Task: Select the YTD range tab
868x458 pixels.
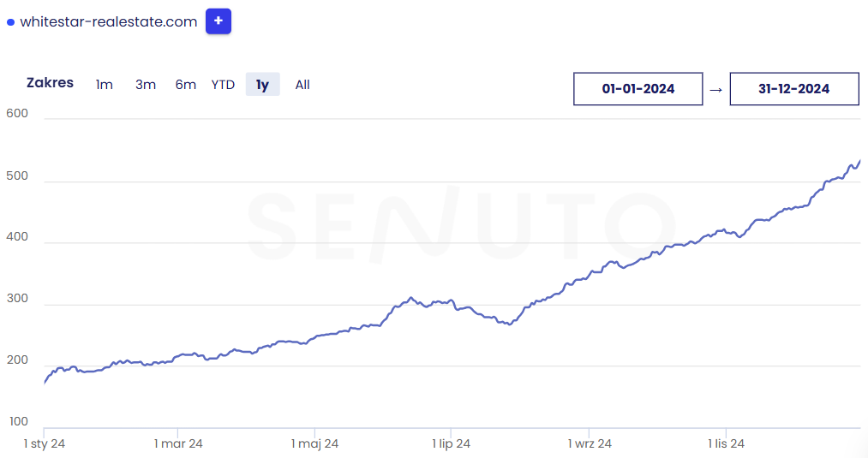Action: (x=223, y=85)
